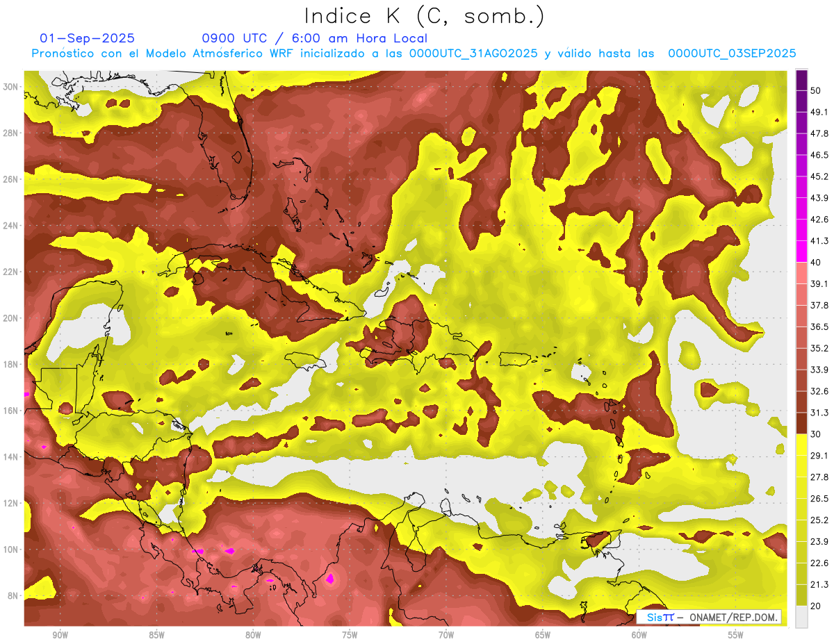Select the colorbar label 45.2
Viewport: 834px width, 644px height.
pyautogui.click(x=819, y=176)
